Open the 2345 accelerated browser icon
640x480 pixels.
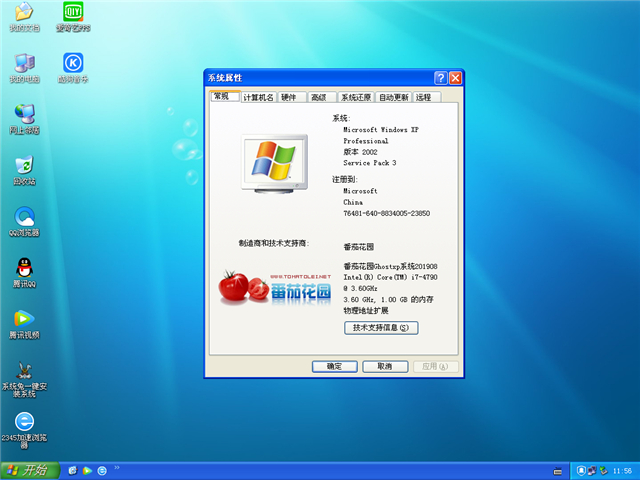click(24, 430)
